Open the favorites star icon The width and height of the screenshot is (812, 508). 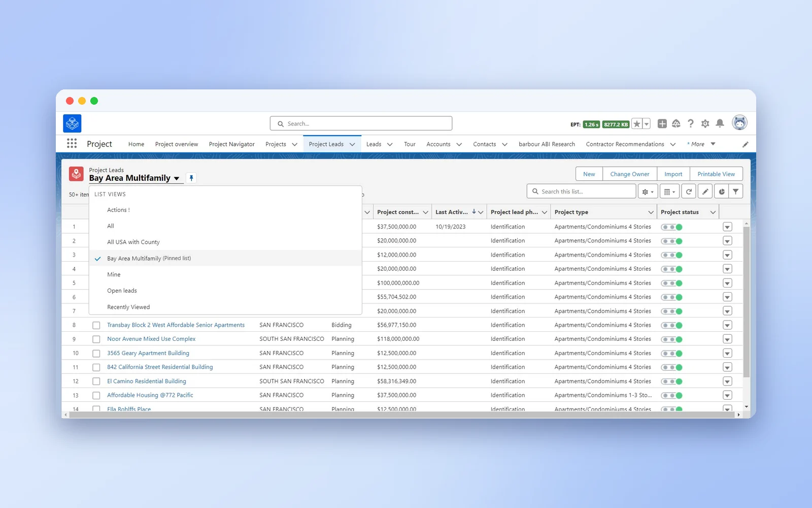pyautogui.click(x=636, y=124)
